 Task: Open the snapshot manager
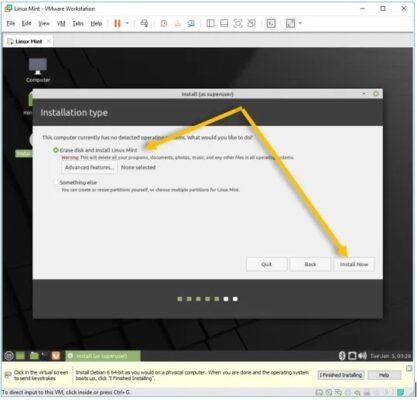191,23
